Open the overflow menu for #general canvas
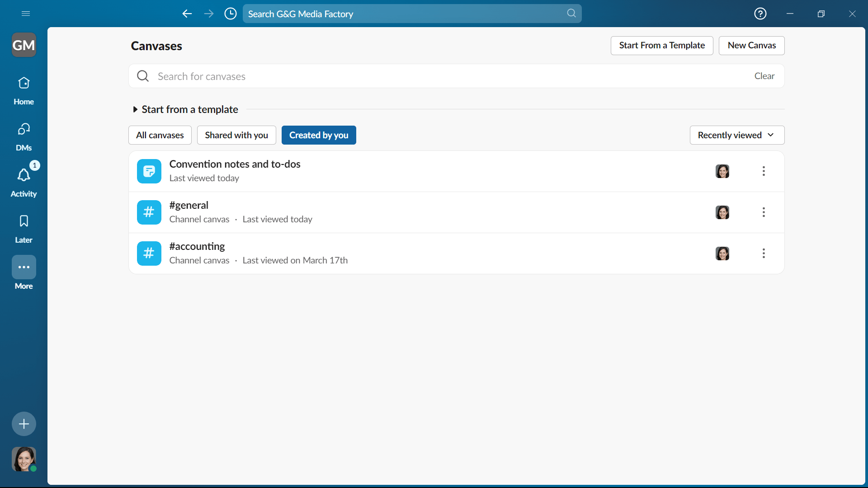The image size is (868, 488). (764, 212)
